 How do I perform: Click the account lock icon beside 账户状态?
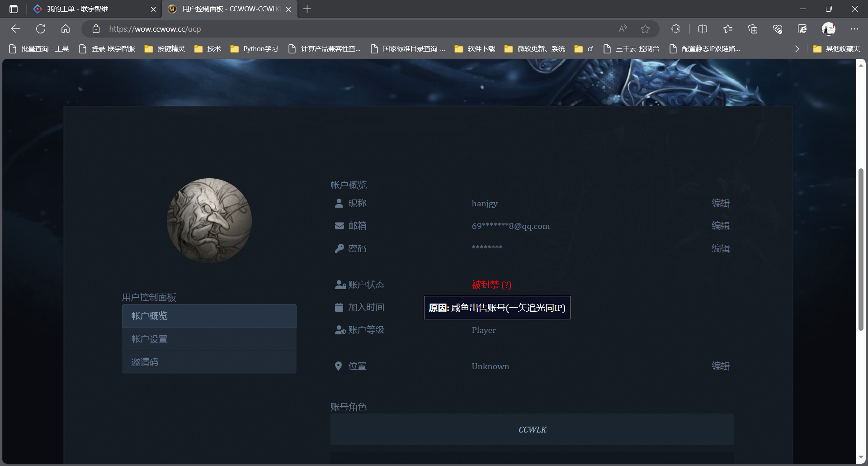click(340, 284)
